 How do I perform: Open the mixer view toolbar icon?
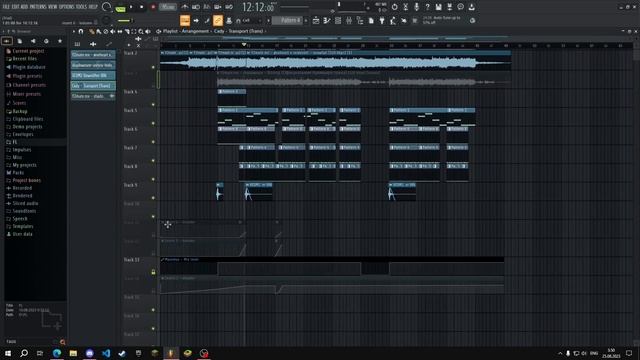349,20
